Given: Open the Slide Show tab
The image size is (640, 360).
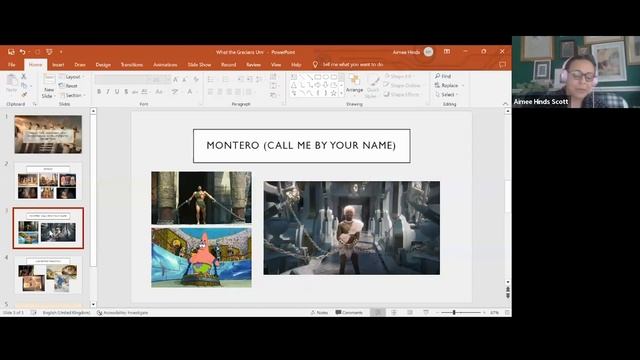Looking at the screenshot, I should [x=199, y=65].
